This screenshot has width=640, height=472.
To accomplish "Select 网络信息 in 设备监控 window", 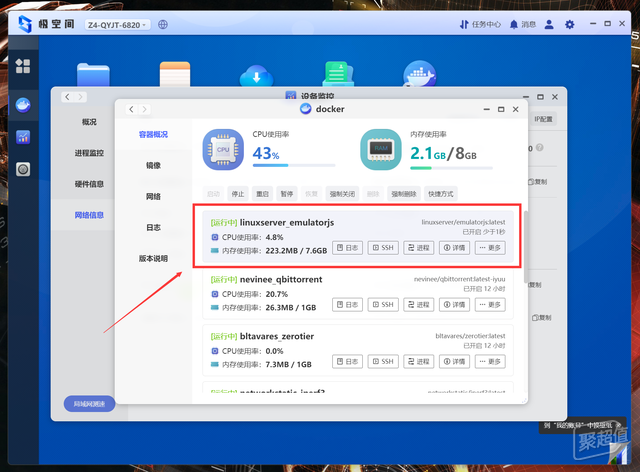I will (x=89, y=215).
